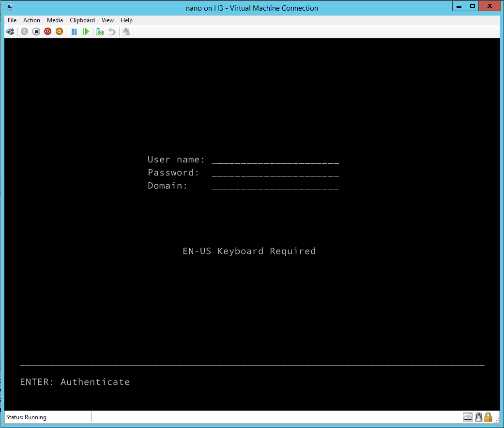
Task: Open the Media menu
Action: point(55,20)
